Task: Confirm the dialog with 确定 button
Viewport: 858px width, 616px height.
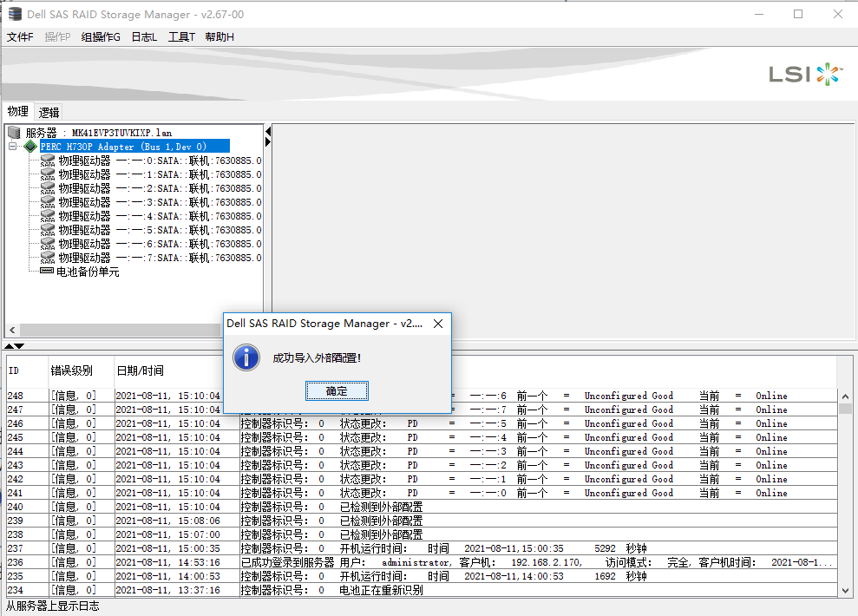Action: [337, 391]
